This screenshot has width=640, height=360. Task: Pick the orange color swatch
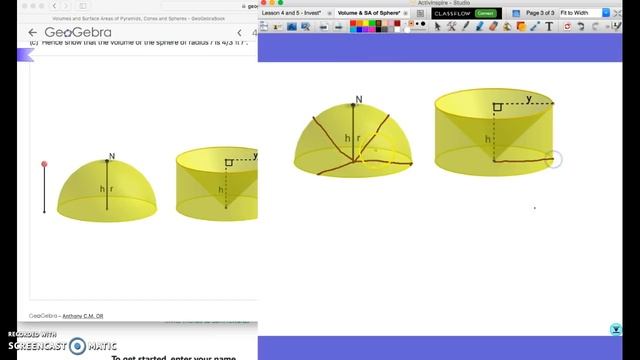[x=360, y=23]
